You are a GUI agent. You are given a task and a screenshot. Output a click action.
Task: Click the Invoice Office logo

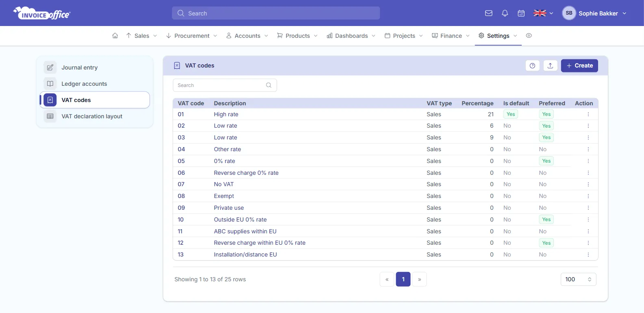[42, 13]
